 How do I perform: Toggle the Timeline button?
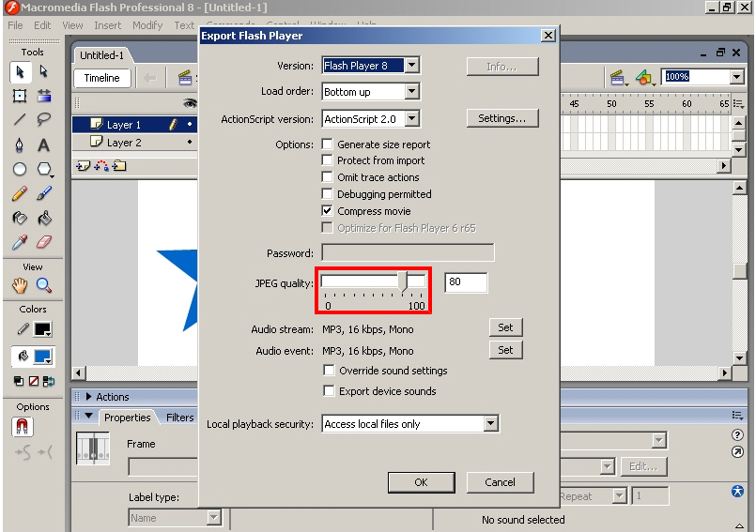pos(101,78)
